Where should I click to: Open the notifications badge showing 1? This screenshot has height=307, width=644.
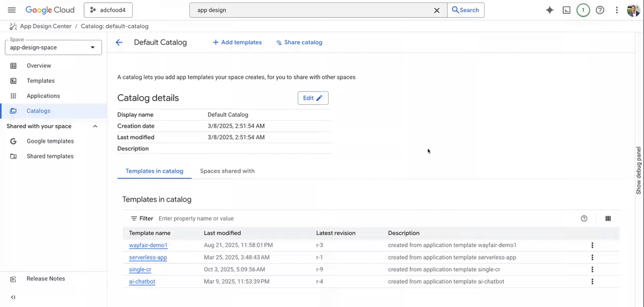(583, 10)
